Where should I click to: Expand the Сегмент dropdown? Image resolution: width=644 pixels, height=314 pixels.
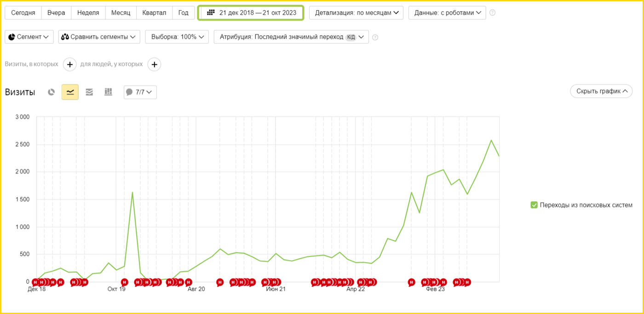(29, 37)
